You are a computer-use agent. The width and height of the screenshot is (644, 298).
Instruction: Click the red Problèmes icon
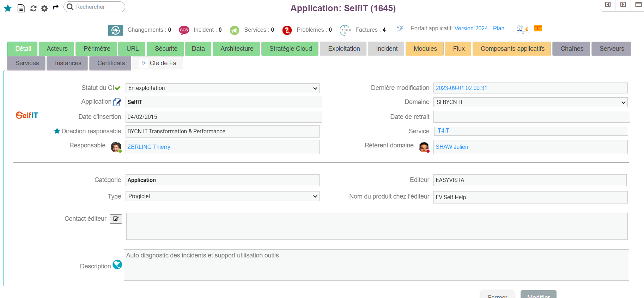tap(287, 30)
